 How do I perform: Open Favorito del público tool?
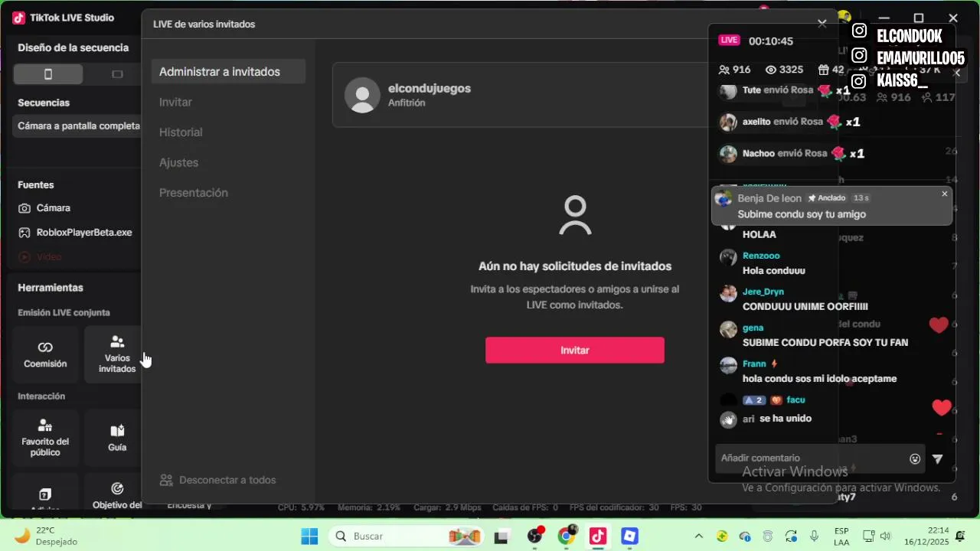[x=45, y=438]
